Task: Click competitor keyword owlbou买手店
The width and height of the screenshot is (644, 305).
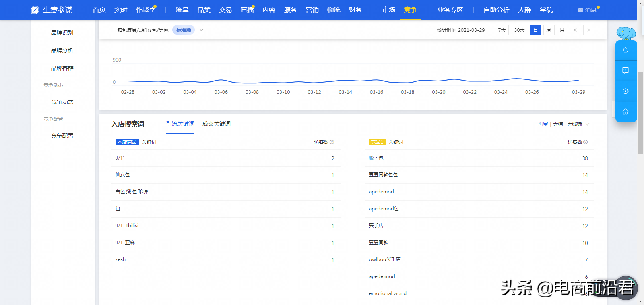Action: coord(385,259)
